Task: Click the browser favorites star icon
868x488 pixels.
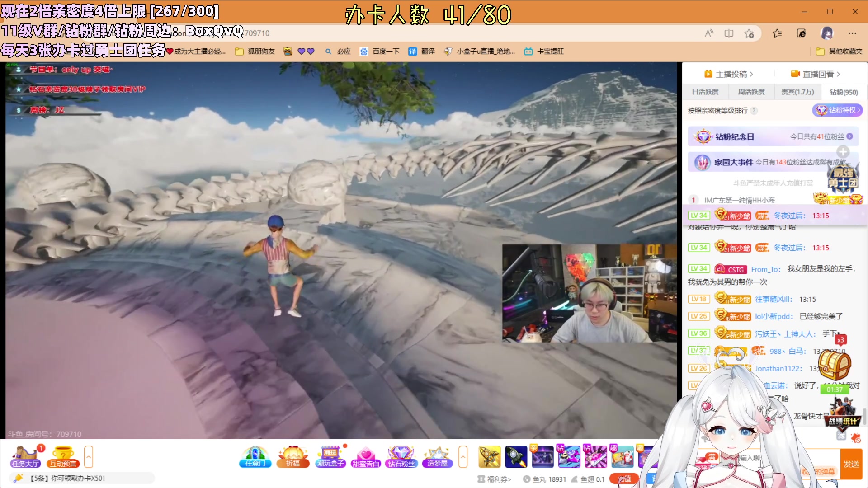Action: click(777, 33)
